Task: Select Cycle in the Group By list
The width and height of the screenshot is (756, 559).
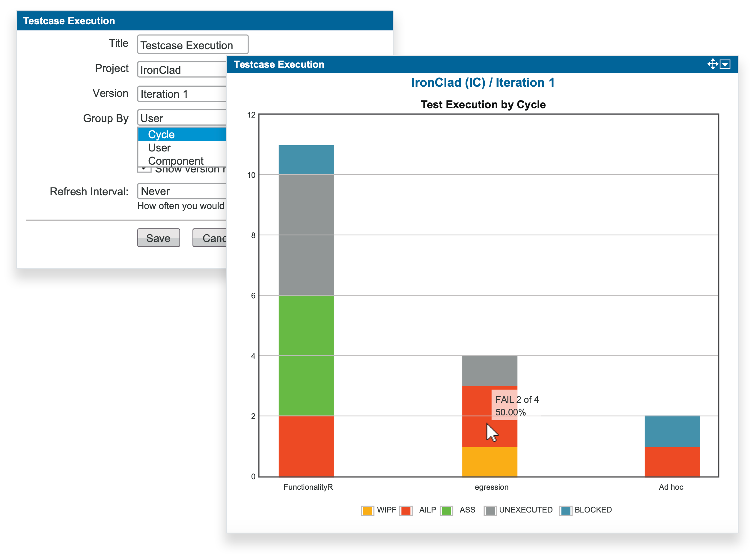Action: point(161,134)
